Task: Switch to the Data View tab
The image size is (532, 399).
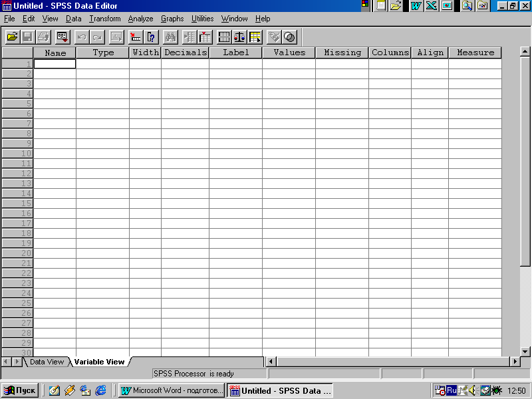Action: click(x=47, y=362)
